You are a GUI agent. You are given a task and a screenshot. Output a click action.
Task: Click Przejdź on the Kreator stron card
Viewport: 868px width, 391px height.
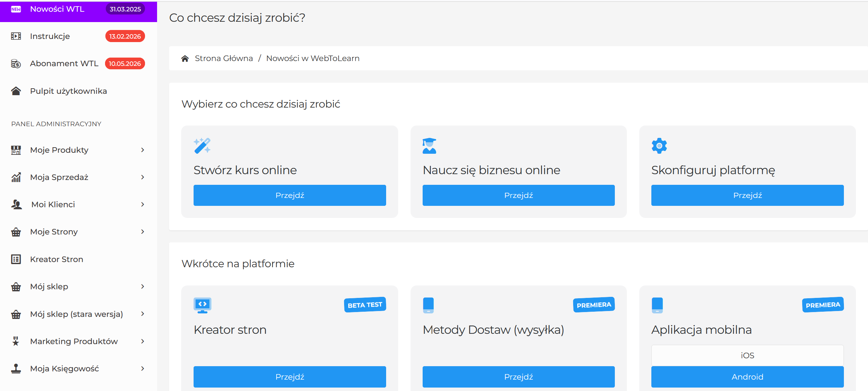[x=290, y=377]
